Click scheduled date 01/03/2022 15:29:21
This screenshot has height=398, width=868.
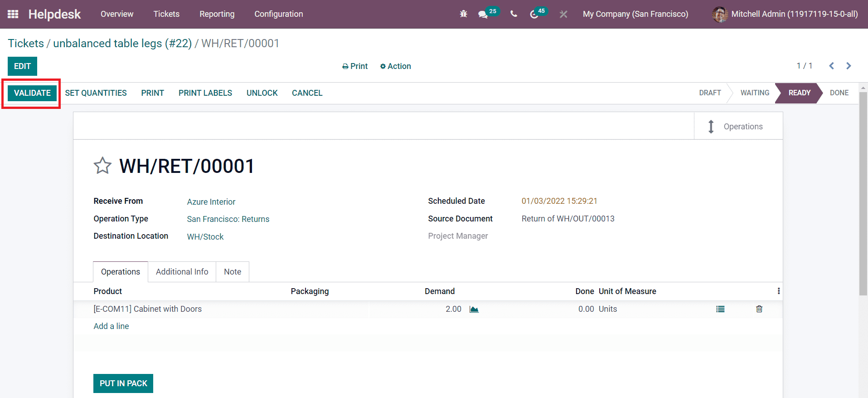click(x=559, y=201)
